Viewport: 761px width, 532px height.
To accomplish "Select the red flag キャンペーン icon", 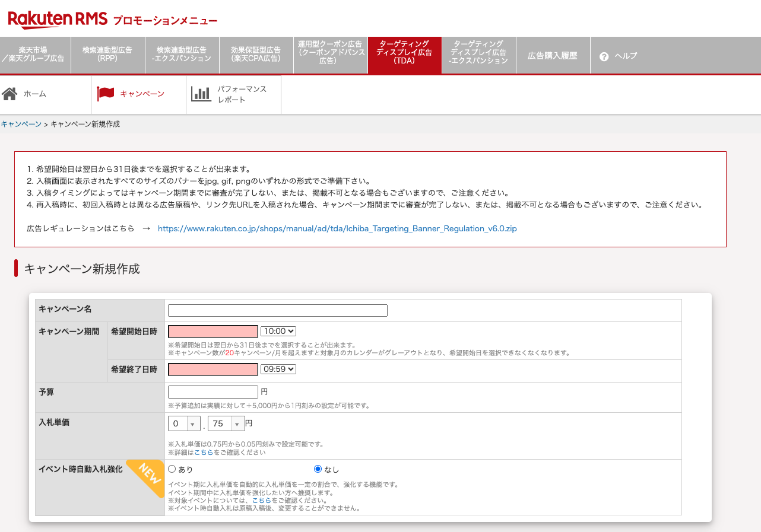I will coord(105,93).
